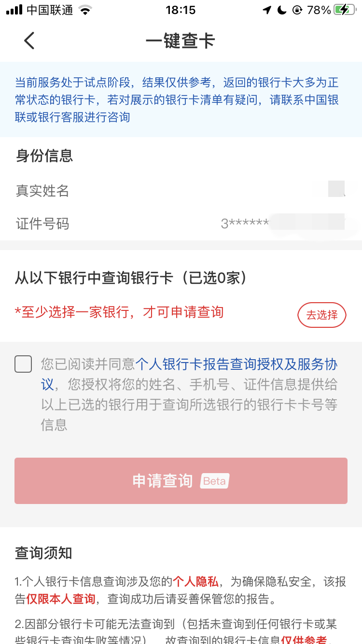362x644 pixels.
Task: Tap the location arrow status icon
Action: (267, 10)
